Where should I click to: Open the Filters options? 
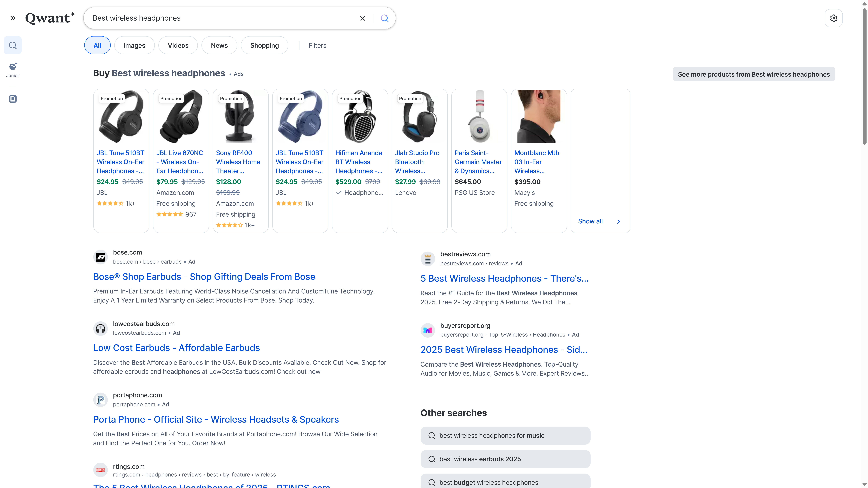317,45
